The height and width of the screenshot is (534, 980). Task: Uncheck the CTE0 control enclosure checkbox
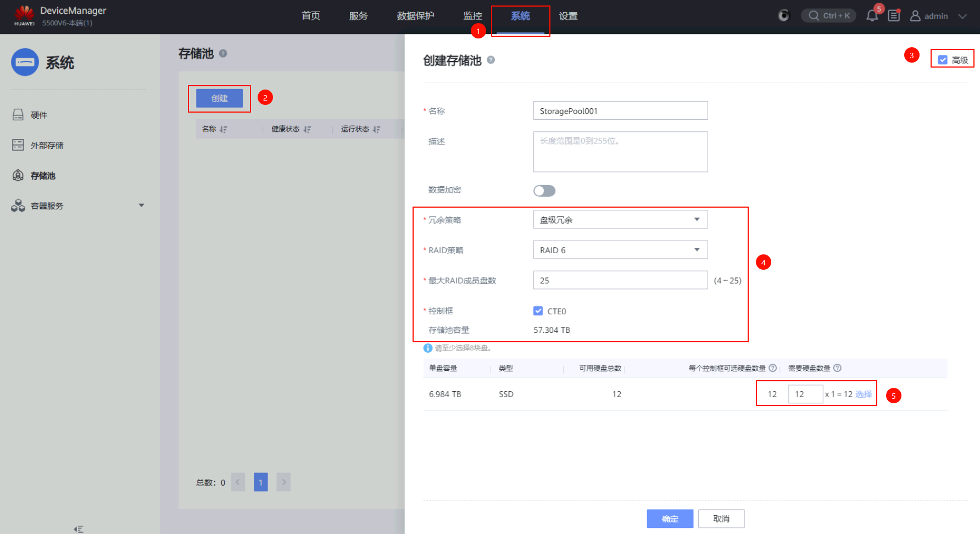point(538,311)
